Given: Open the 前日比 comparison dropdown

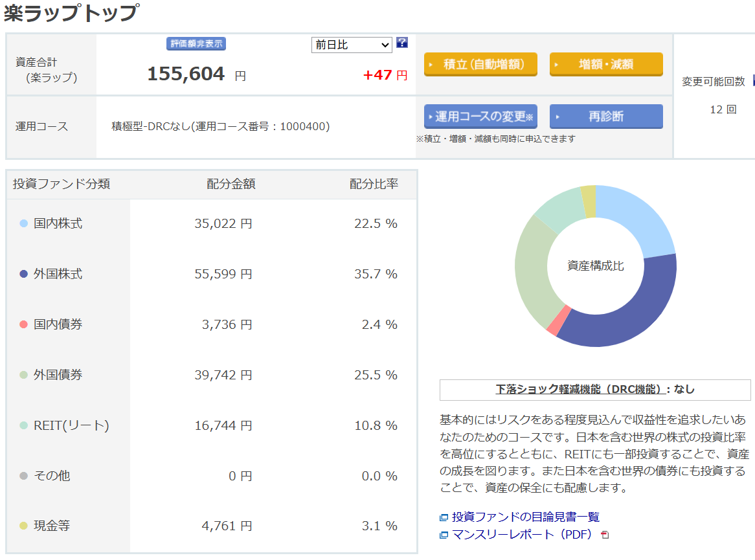Looking at the screenshot, I should 352,45.
